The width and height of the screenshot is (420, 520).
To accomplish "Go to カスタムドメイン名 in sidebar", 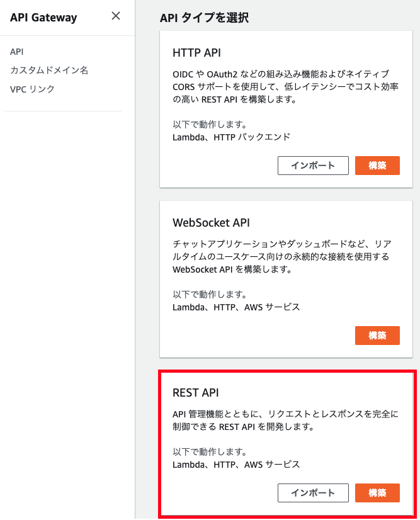I will (x=49, y=71).
